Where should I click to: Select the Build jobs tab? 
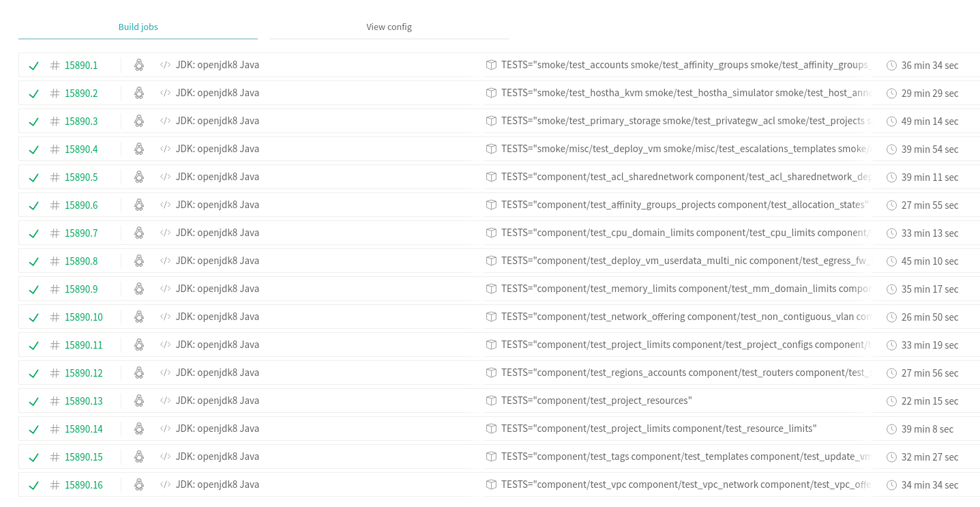tap(138, 27)
